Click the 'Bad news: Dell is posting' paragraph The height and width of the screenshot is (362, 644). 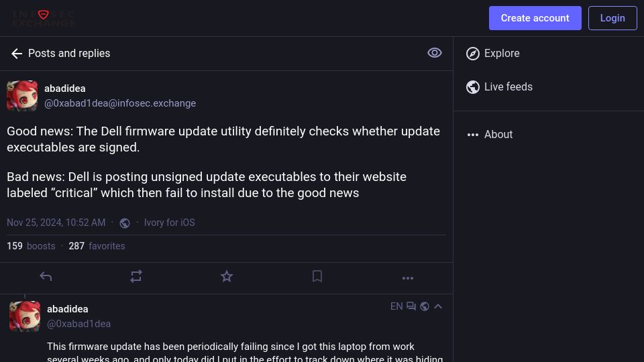[x=207, y=185]
